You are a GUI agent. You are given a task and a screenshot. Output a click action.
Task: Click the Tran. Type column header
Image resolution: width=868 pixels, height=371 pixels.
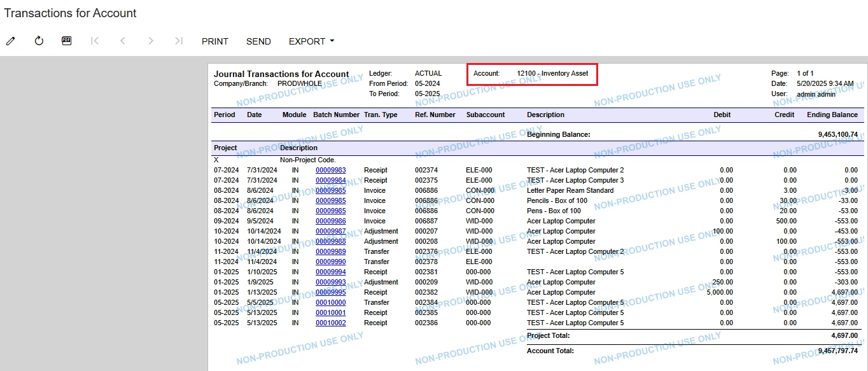click(381, 115)
